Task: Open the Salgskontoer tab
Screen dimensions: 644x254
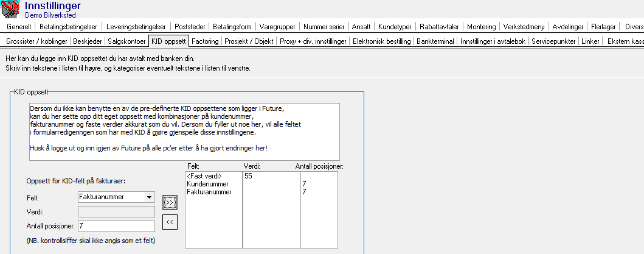Action: tap(126, 41)
